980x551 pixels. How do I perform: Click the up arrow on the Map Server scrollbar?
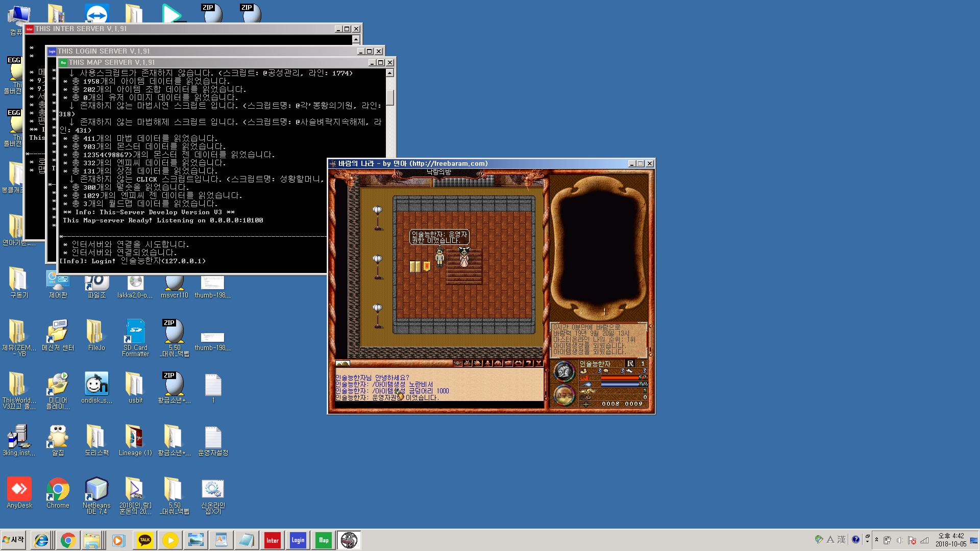click(390, 73)
